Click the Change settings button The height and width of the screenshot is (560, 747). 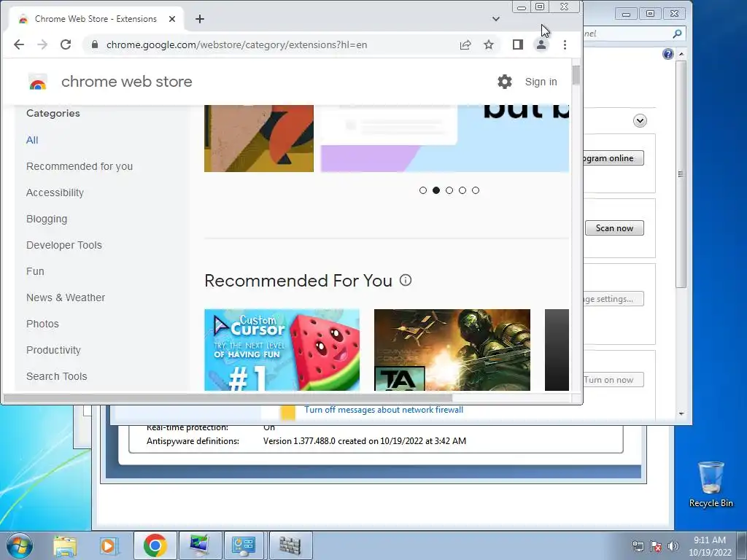coord(614,299)
